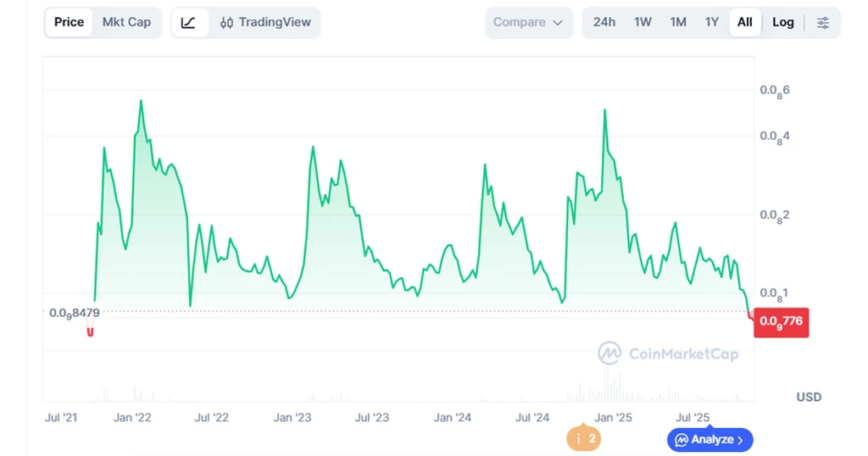This screenshot has height=456, width=868.
Task: Click the volume bars near Jan '25
Action: pos(605,386)
